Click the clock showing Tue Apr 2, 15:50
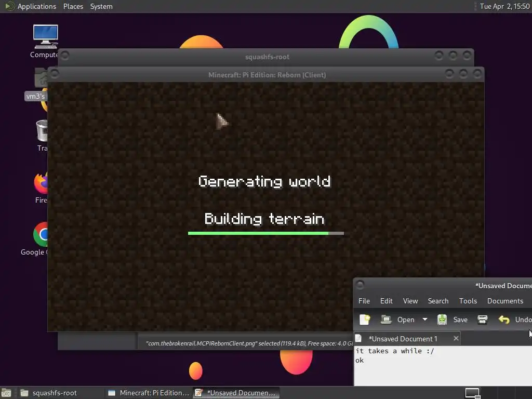Image resolution: width=532 pixels, height=399 pixels. pyautogui.click(x=504, y=6)
